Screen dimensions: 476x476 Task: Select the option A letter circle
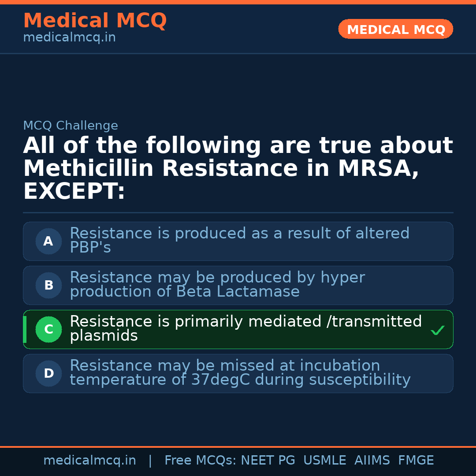tap(48, 241)
